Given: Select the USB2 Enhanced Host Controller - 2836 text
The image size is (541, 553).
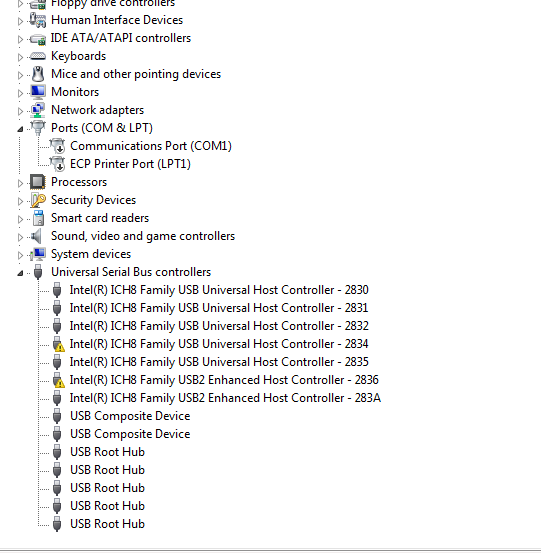Looking at the screenshot, I should [x=224, y=380].
